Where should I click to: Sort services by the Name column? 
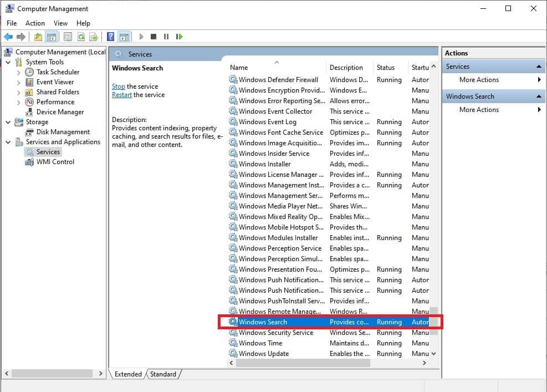point(277,68)
